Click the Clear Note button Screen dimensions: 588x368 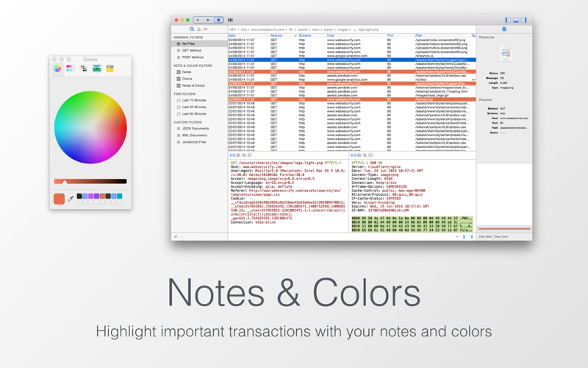click(x=485, y=236)
